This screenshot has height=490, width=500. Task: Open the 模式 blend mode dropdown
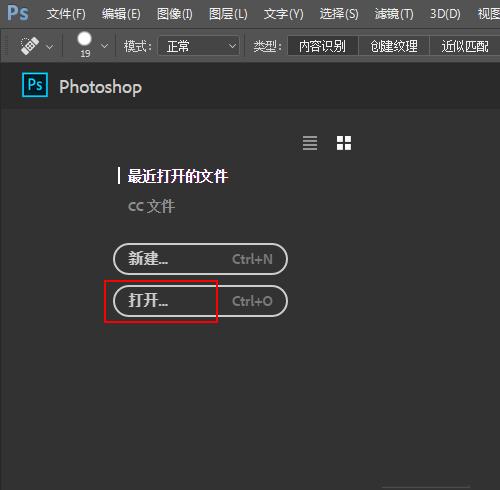pos(199,46)
